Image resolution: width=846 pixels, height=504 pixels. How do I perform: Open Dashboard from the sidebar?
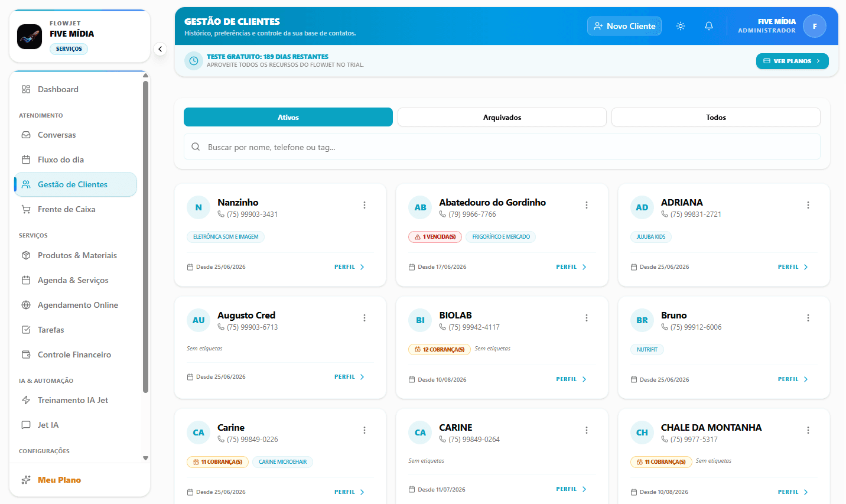pyautogui.click(x=76, y=89)
